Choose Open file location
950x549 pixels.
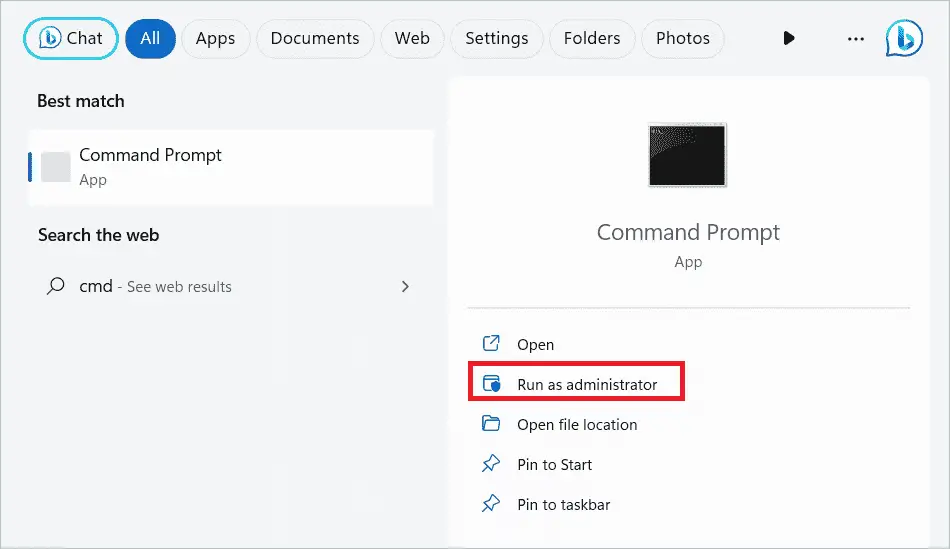(x=576, y=424)
